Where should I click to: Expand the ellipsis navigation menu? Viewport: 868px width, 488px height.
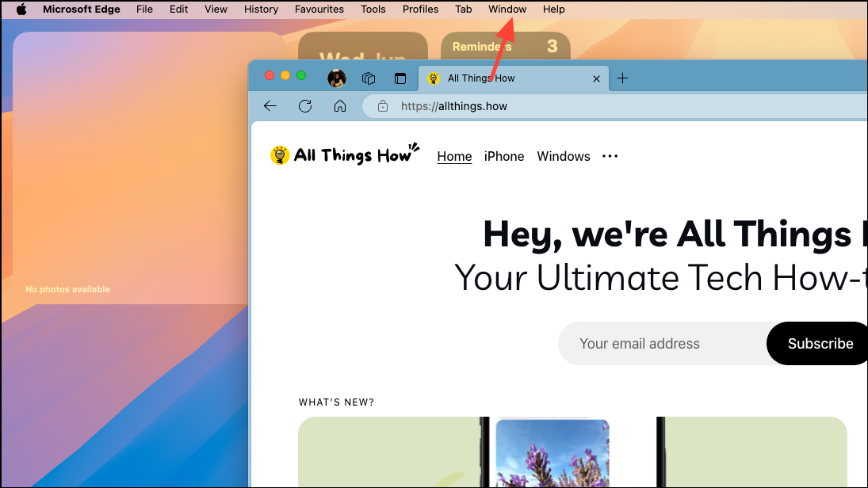coord(609,156)
